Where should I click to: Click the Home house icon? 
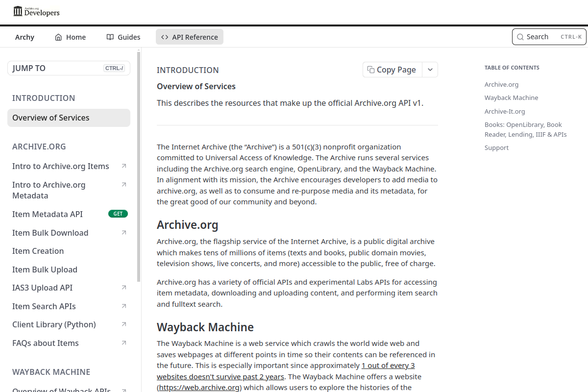click(x=58, y=37)
